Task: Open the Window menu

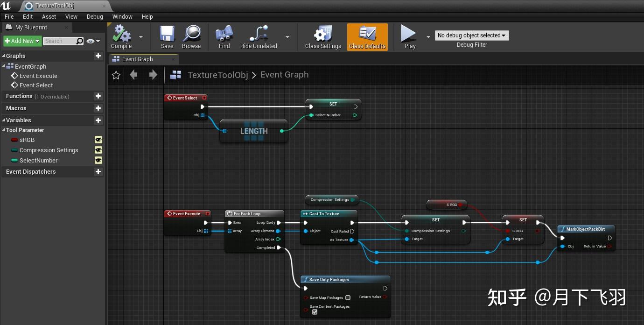Action: (122, 16)
